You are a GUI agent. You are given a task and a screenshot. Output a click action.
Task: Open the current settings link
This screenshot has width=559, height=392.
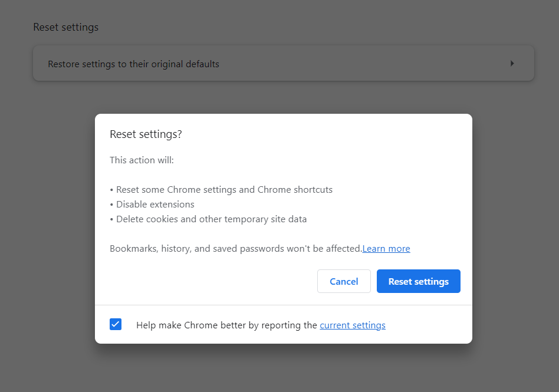(x=353, y=325)
